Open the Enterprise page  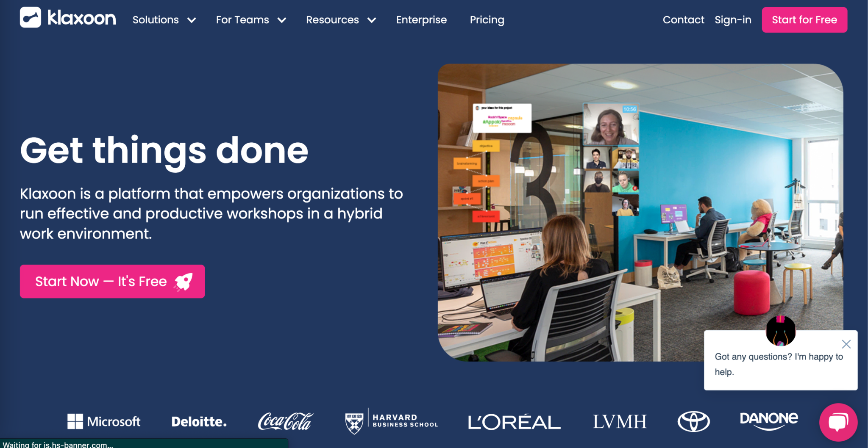pyautogui.click(x=421, y=19)
